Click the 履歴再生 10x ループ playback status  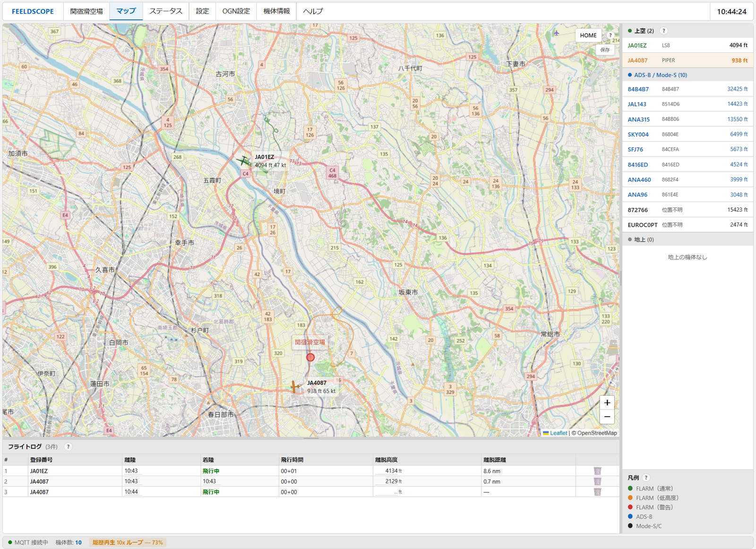[128, 542]
